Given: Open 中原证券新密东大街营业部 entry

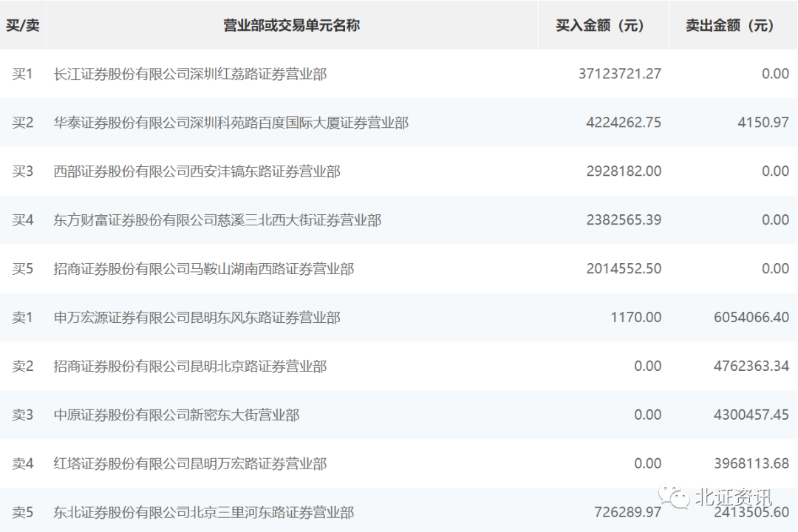Looking at the screenshot, I should 177,415.
